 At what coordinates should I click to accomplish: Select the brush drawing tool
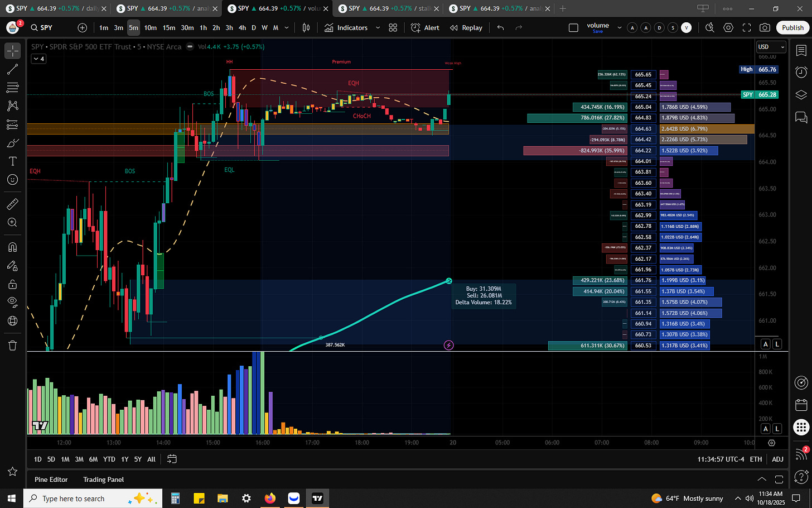[12, 143]
